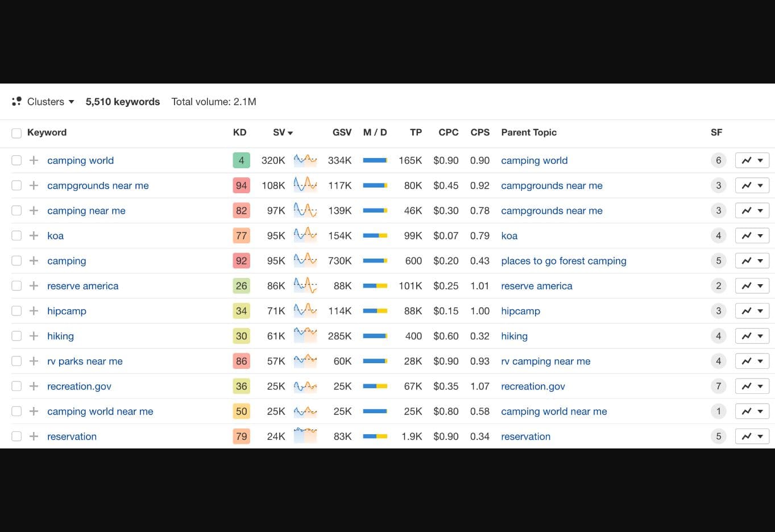Open the camping world near me keyword link
Screen dimensions: 775x532
pos(100,411)
